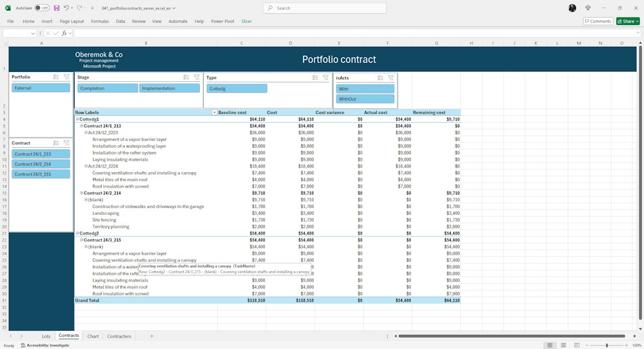The image size is (644, 349).
Task: Click the Excel app icon in title bar
Action: [8, 8]
